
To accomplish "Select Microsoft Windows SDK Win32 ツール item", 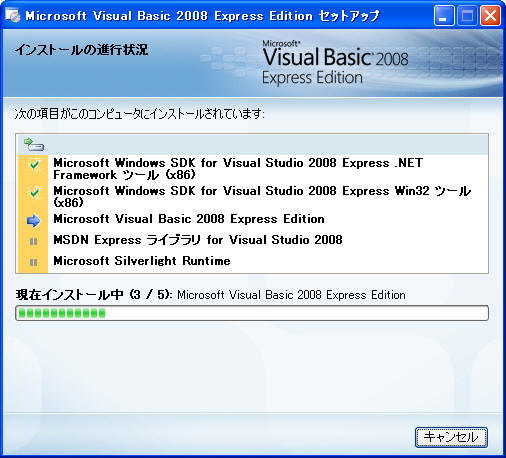I will (262, 196).
